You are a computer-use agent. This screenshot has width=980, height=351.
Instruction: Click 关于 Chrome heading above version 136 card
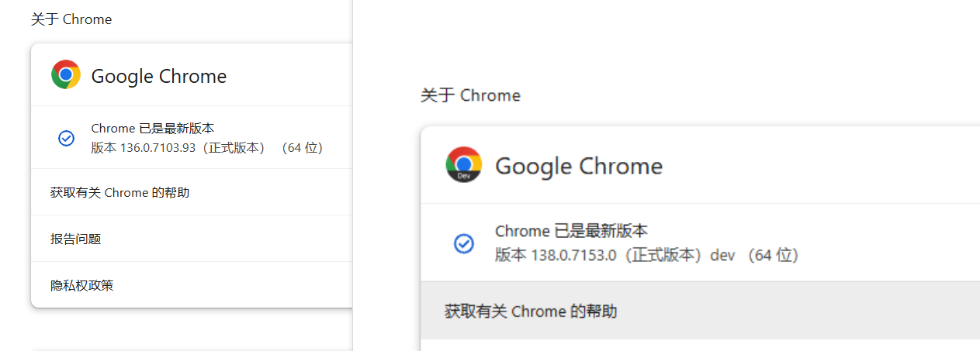coord(71,19)
